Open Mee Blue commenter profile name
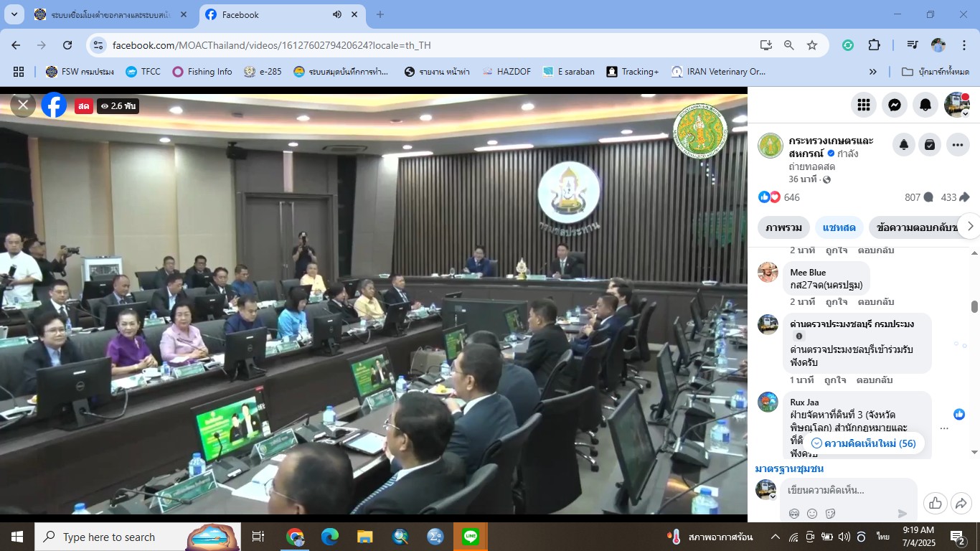980x551 pixels. pyautogui.click(x=808, y=273)
